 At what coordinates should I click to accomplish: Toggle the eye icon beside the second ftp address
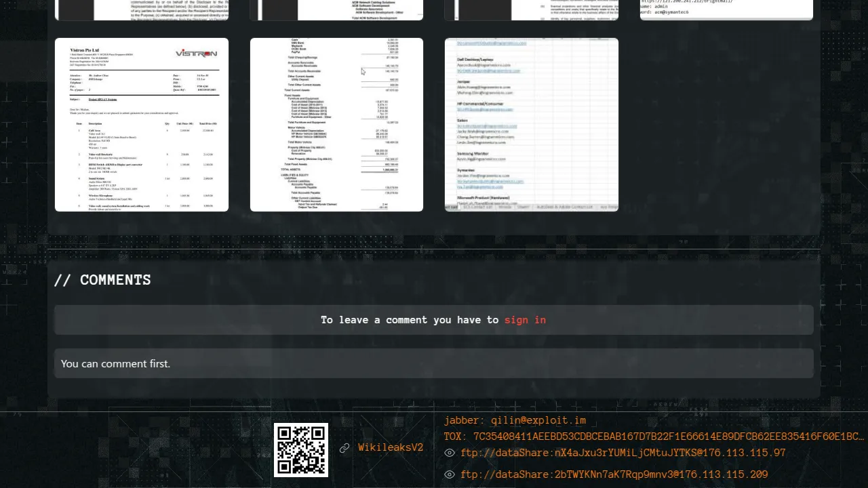(x=449, y=475)
